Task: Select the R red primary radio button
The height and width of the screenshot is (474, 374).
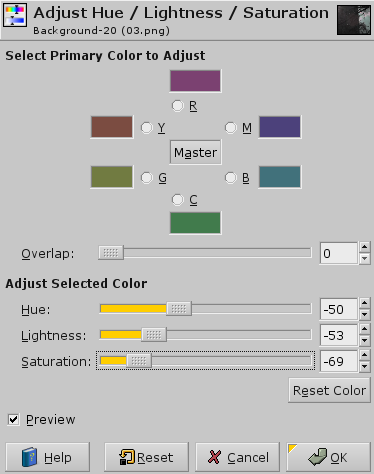Action: [178, 106]
